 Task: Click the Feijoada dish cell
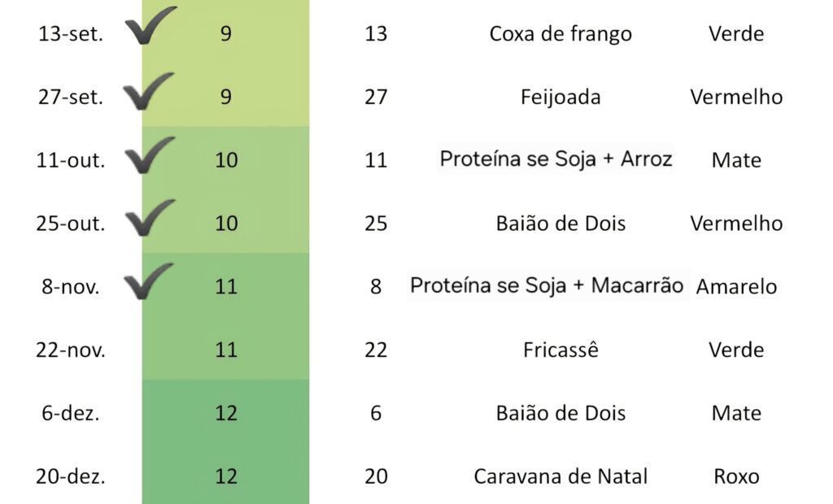560,98
